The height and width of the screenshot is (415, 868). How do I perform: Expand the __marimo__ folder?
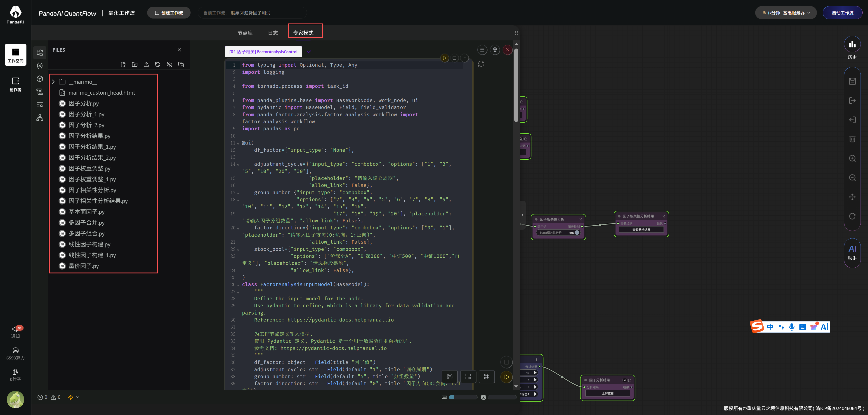point(53,82)
